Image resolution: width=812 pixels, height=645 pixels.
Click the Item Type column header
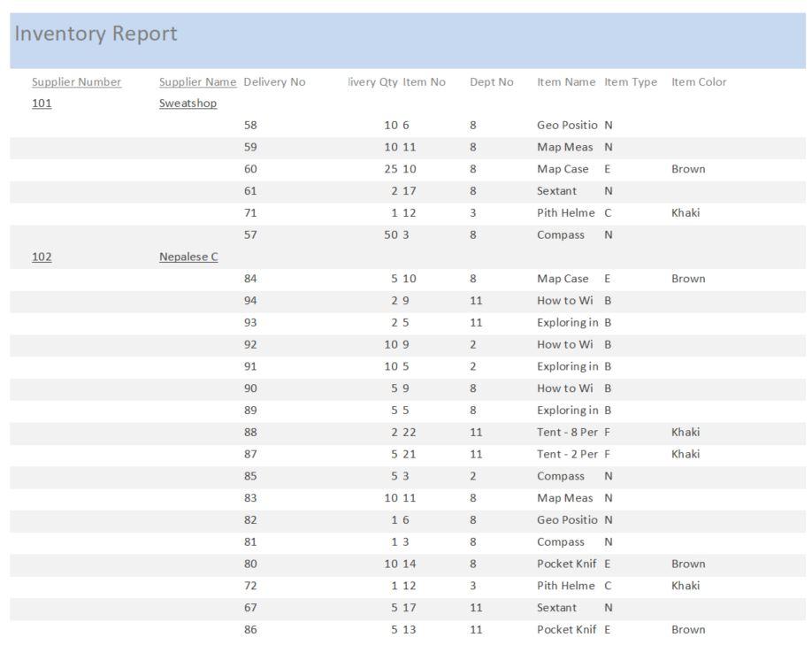[x=630, y=81]
